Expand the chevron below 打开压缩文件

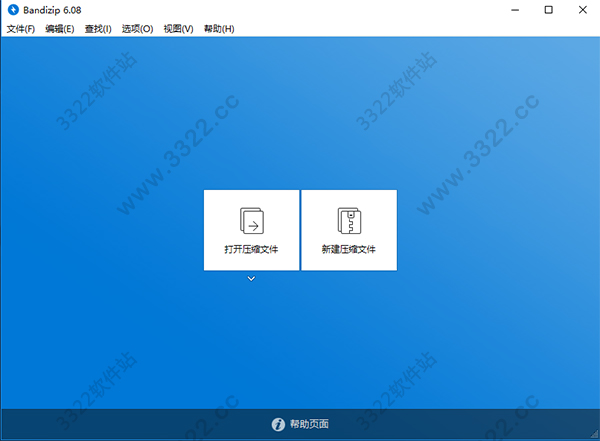point(251,279)
